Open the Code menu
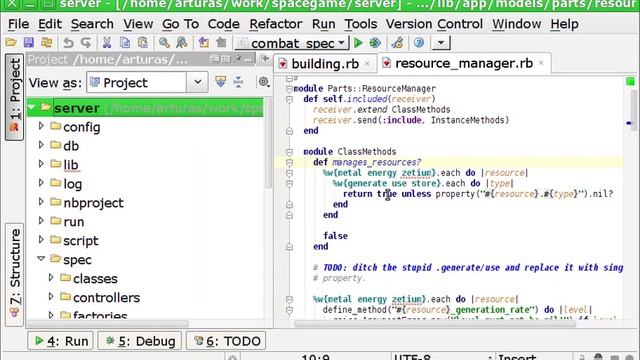The height and width of the screenshot is (360, 640). point(224,24)
